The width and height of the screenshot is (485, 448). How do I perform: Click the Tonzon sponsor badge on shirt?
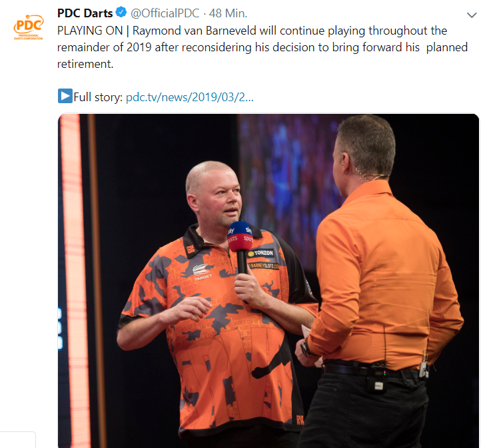coord(260,253)
